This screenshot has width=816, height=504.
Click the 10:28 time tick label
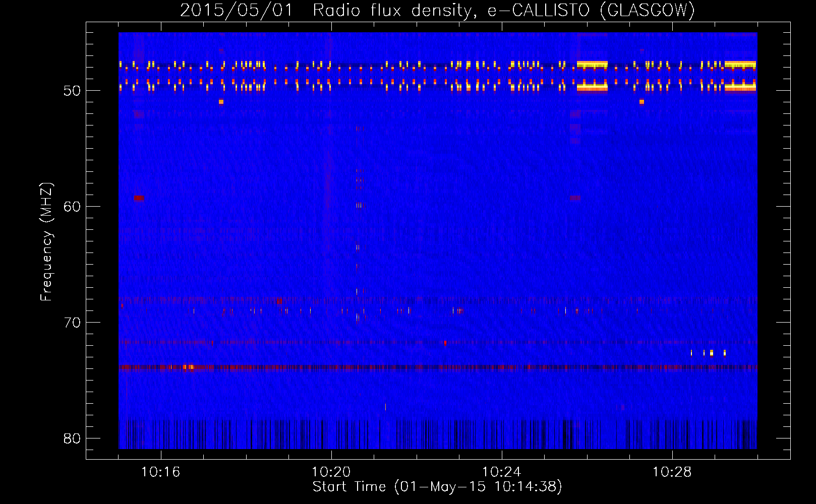click(x=672, y=472)
